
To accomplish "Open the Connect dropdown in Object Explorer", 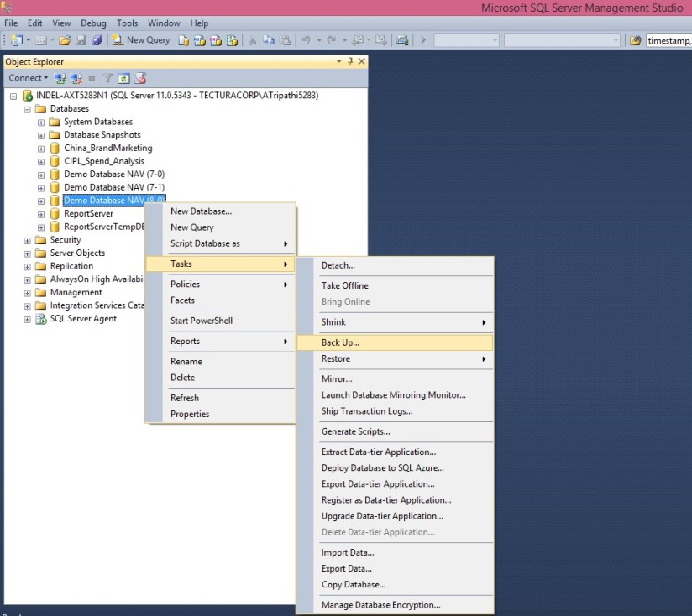I will point(29,78).
